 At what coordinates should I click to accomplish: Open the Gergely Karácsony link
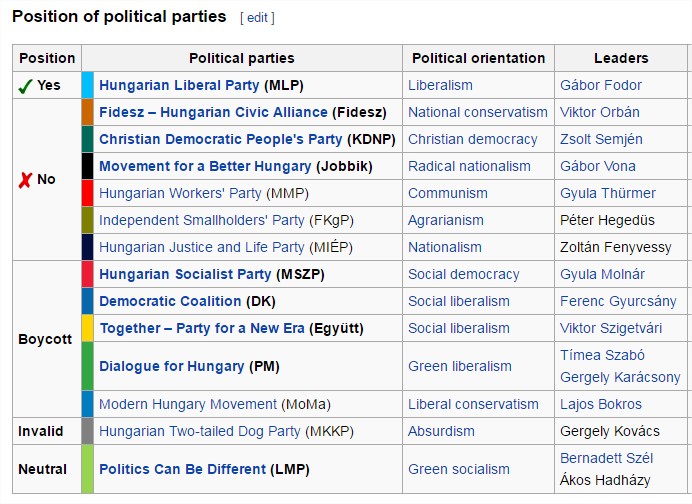[620, 377]
